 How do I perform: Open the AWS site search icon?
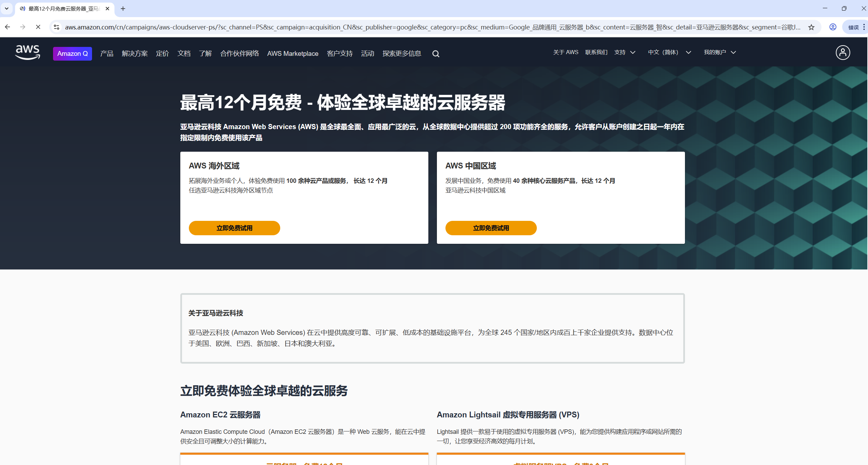(x=436, y=54)
